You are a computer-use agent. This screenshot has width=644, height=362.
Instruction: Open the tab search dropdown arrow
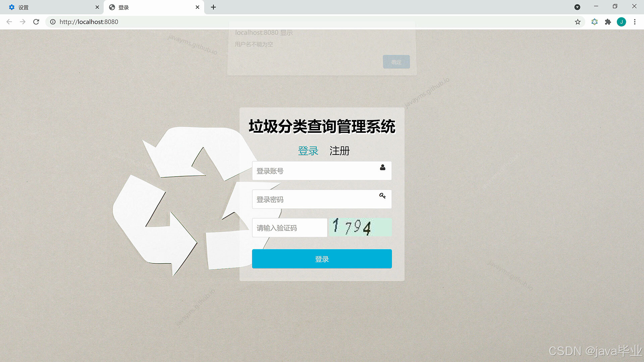(577, 7)
